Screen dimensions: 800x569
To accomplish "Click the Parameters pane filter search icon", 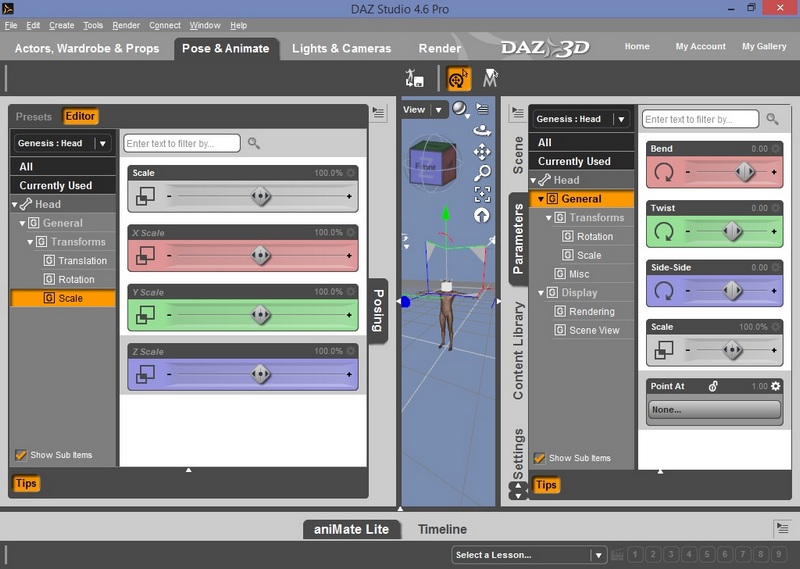I will [772, 119].
